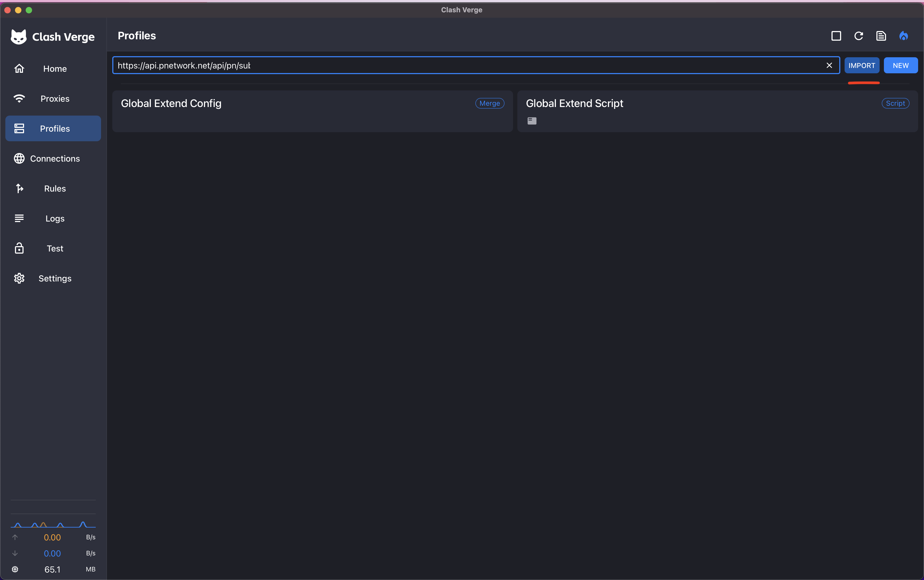Click the script log icon under Global Extend Script

click(x=532, y=121)
